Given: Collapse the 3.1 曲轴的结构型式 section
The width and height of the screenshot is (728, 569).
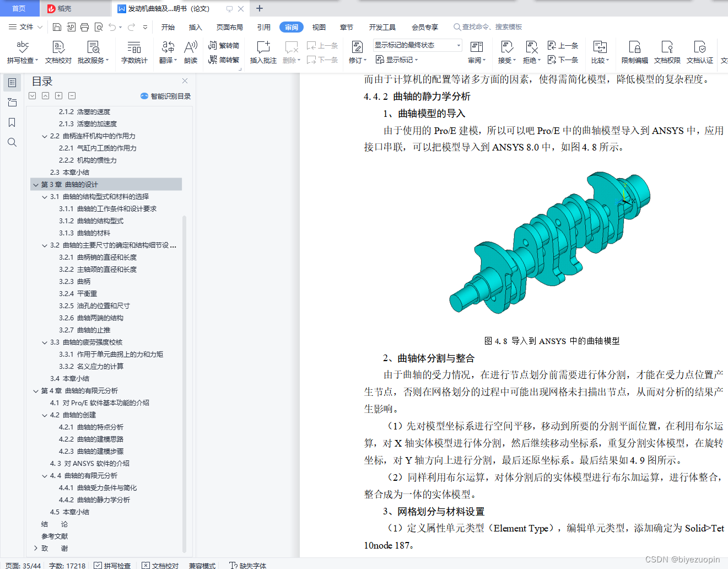Looking at the screenshot, I should pyautogui.click(x=45, y=197).
